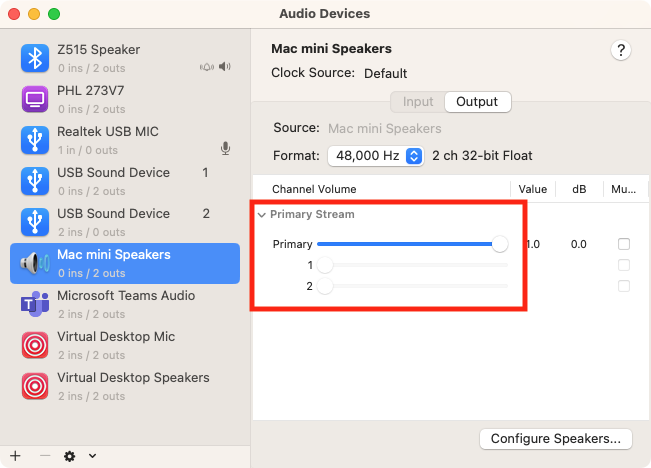Screen dimensions: 651x468
Task: Click the USB Sound Device 2 icon
Action: [35, 222]
